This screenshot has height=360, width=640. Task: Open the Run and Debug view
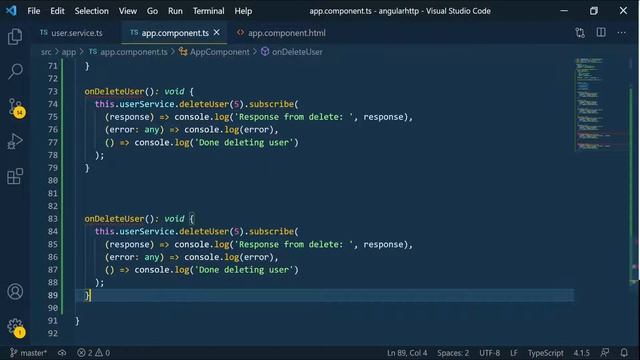(x=15, y=142)
